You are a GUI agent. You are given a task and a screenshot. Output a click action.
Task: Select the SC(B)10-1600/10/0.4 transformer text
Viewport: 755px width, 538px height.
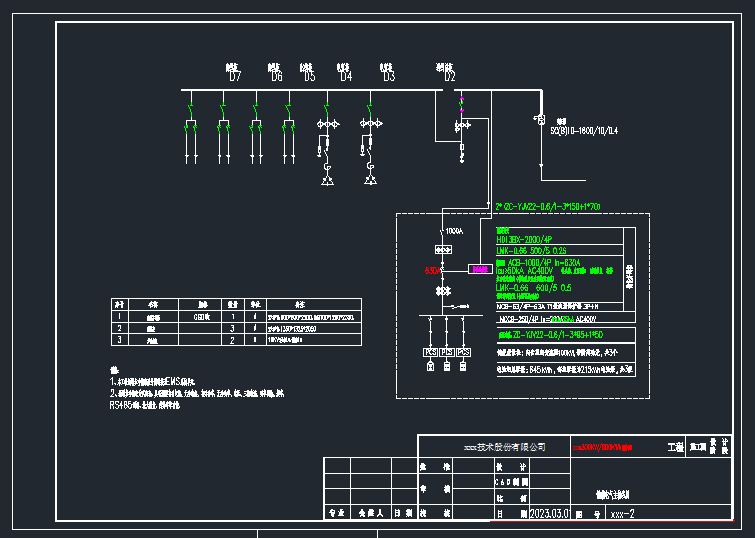tap(584, 131)
